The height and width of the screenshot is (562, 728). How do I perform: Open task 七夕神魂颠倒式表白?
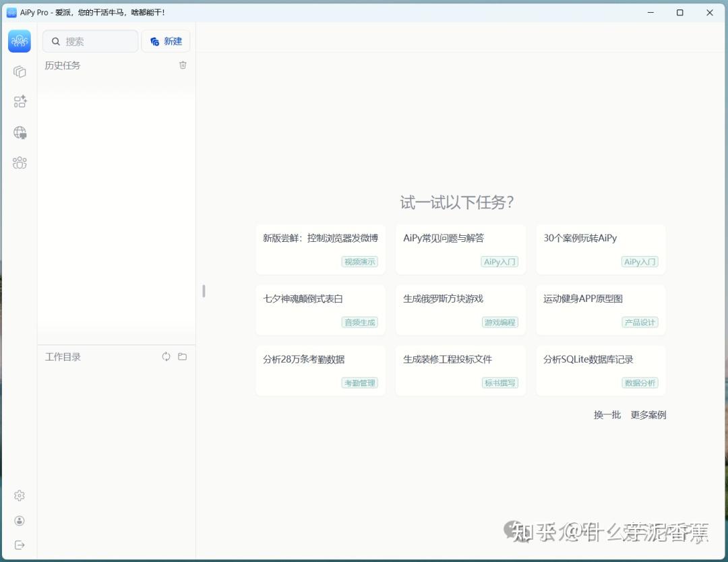coord(320,310)
